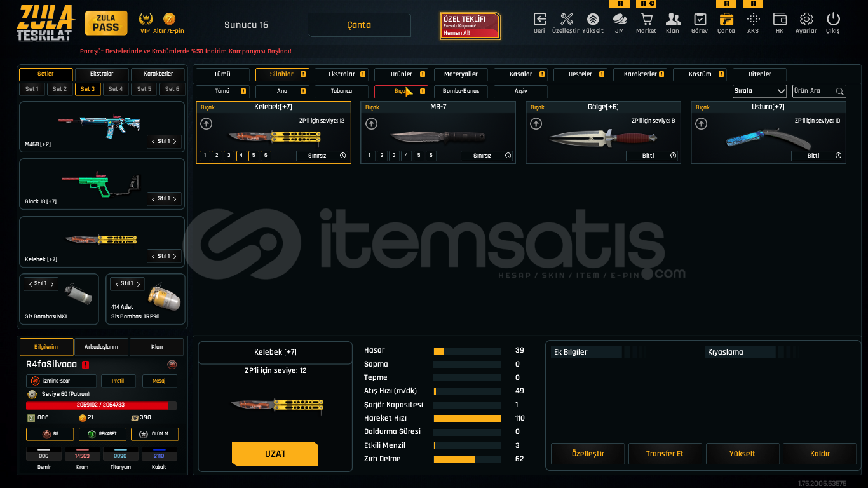Click the Transfer Et button
Viewport: 868px width, 488px height.
click(665, 454)
